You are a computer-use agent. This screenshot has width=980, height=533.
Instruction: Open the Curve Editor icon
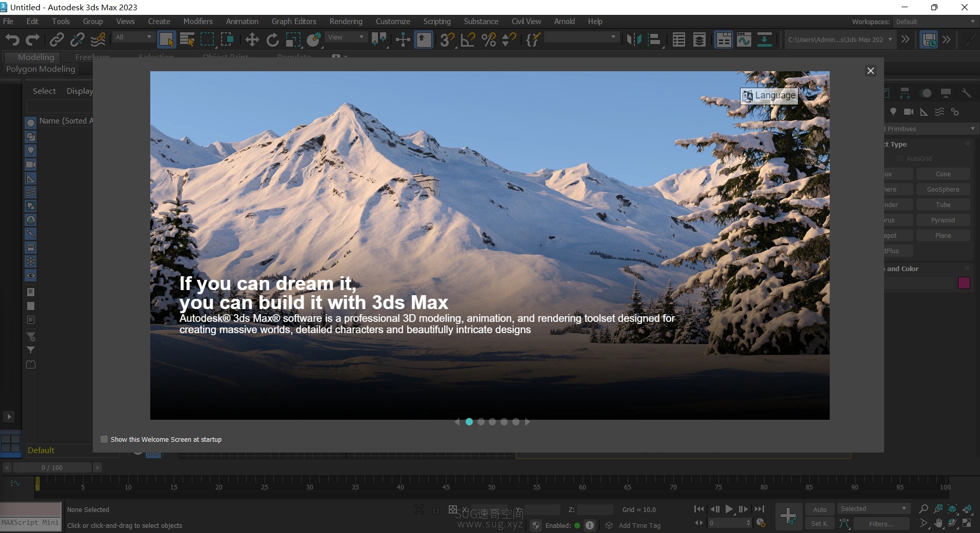(x=744, y=39)
